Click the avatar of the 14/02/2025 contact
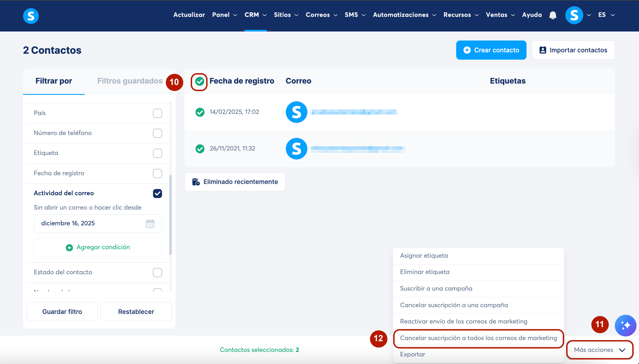639x364 pixels. tap(296, 112)
